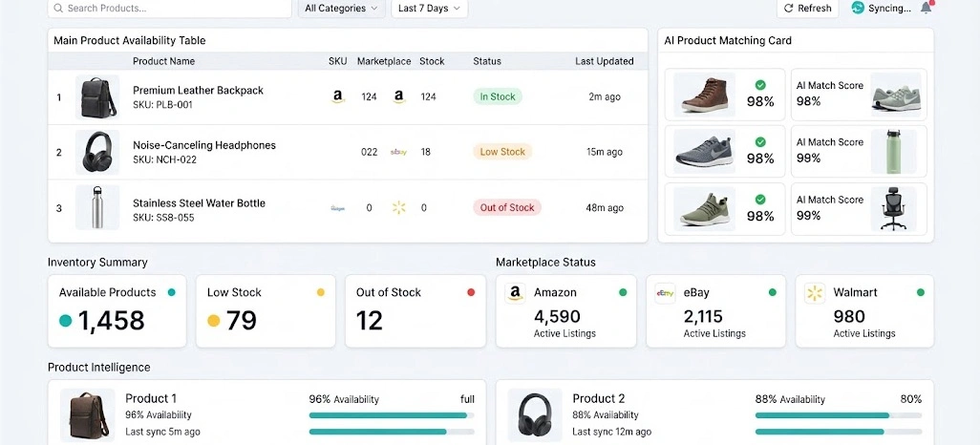This screenshot has height=445, width=980.
Task: Sort by Status column header
Action: (487, 61)
